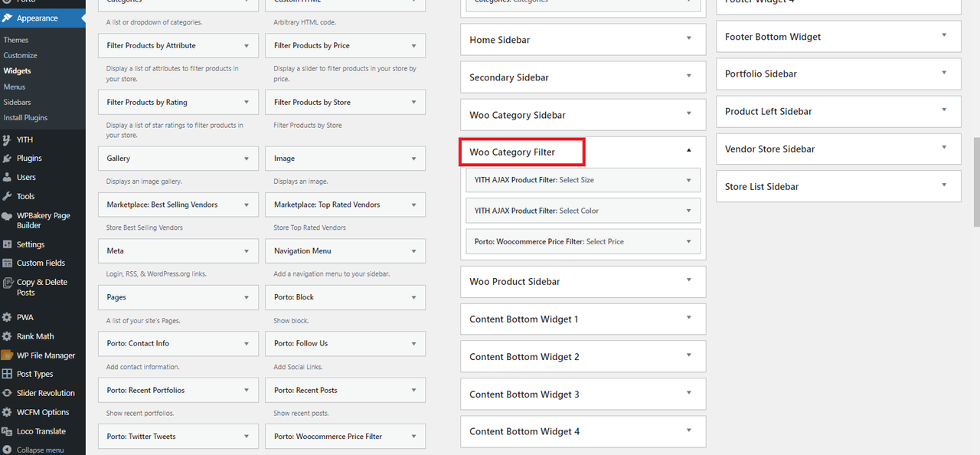Click the page vertical scrollbar thumb
The width and height of the screenshot is (980, 455).
point(976,182)
